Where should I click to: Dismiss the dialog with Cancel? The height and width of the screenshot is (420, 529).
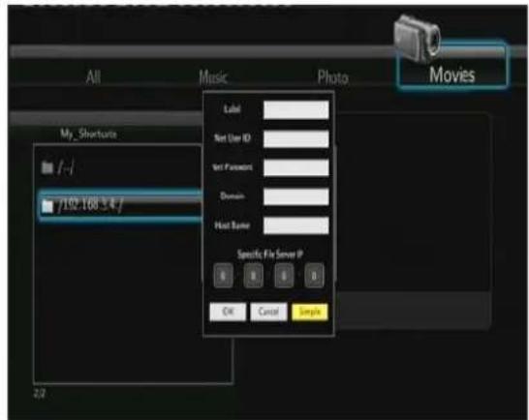(268, 312)
